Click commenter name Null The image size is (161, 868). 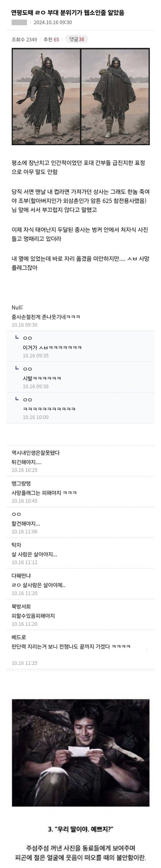point(17,308)
